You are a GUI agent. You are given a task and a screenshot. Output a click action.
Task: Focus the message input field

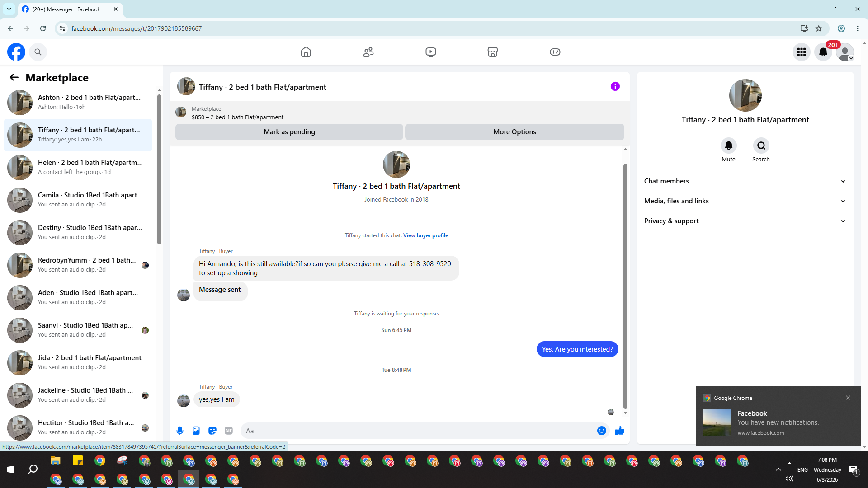(420, 431)
